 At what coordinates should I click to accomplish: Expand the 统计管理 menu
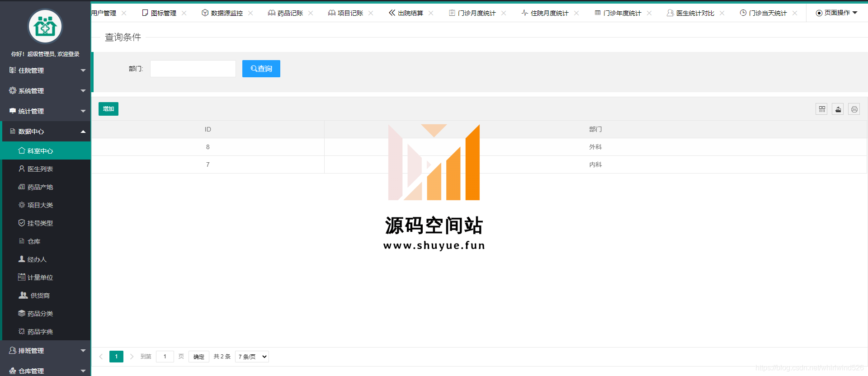(45, 111)
